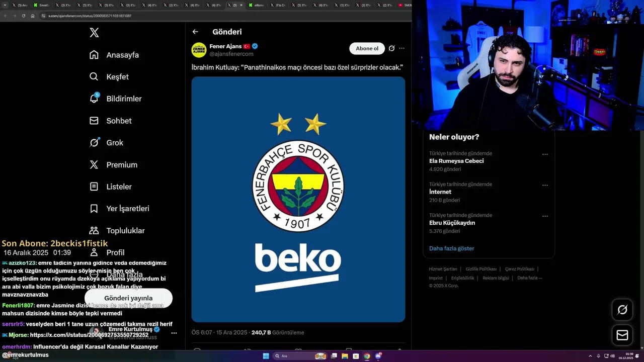Click the microphone icon in system tray
Screen dimensions: 644x362
pos(598,356)
